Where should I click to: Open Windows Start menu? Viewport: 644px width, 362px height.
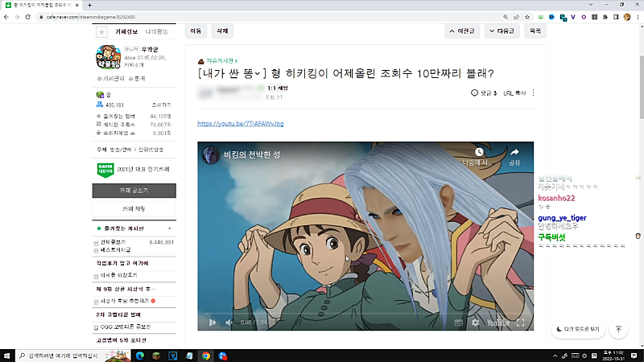(7, 356)
